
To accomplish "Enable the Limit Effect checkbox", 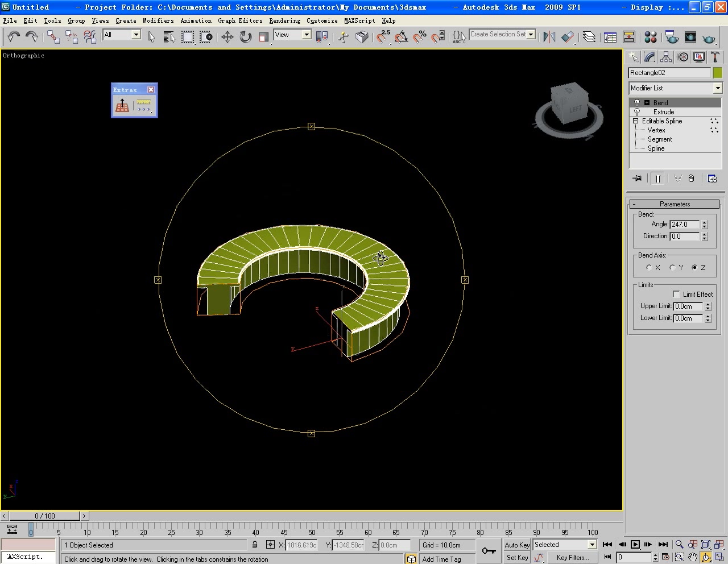I will point(676,294).
